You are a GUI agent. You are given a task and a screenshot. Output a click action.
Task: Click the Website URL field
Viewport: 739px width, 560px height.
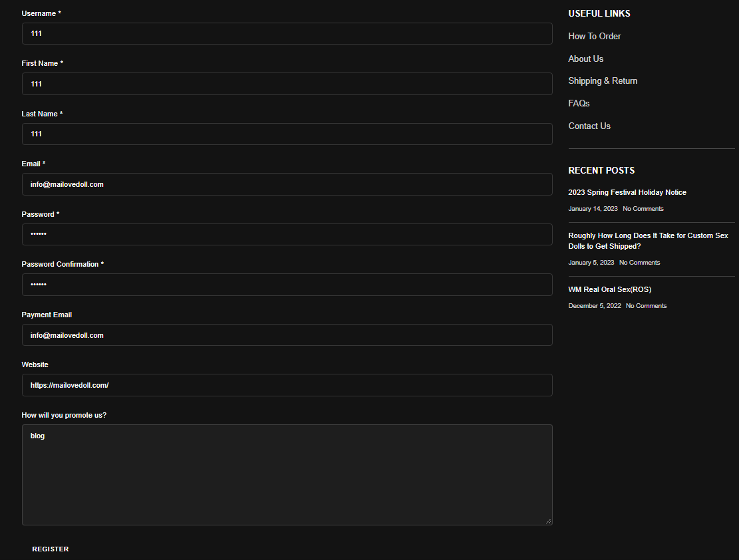coord(287,385)
